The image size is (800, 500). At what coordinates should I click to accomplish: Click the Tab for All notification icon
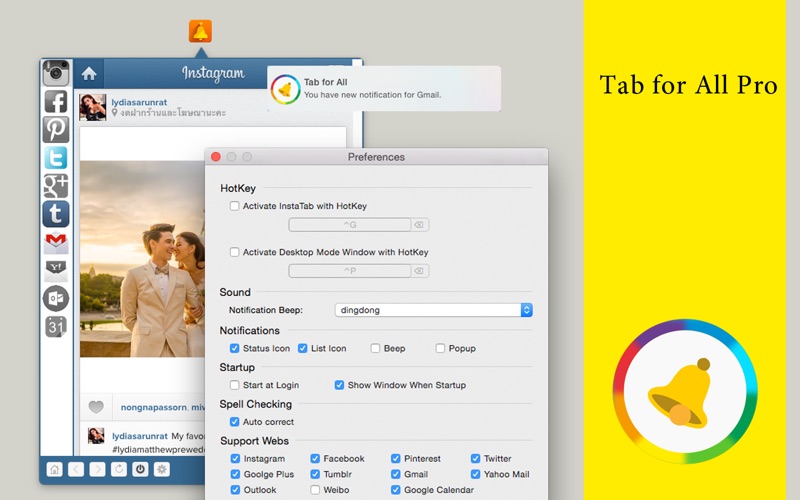point(285,89)
